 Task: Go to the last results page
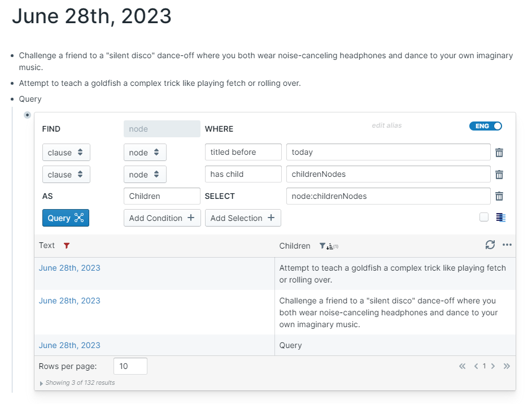pyautogui.click(x=507, y=366)
